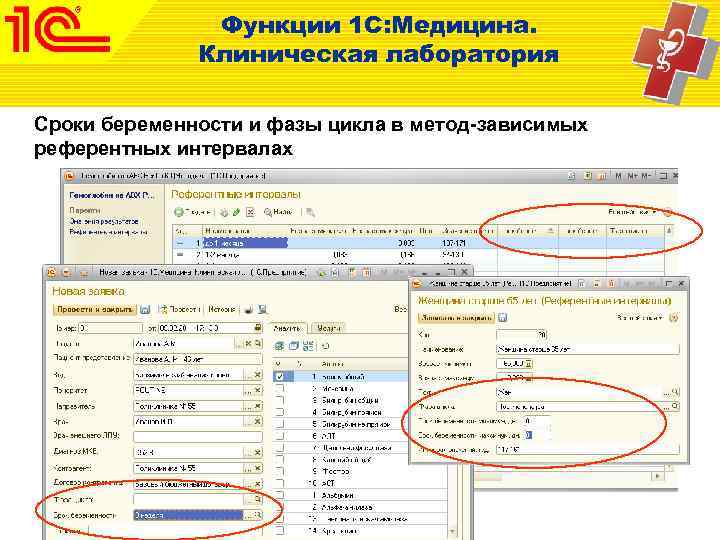This screenshot has height=540, width=720.
Task: Click the Провести button in Новая заявка
Action: tap(179, 310)
